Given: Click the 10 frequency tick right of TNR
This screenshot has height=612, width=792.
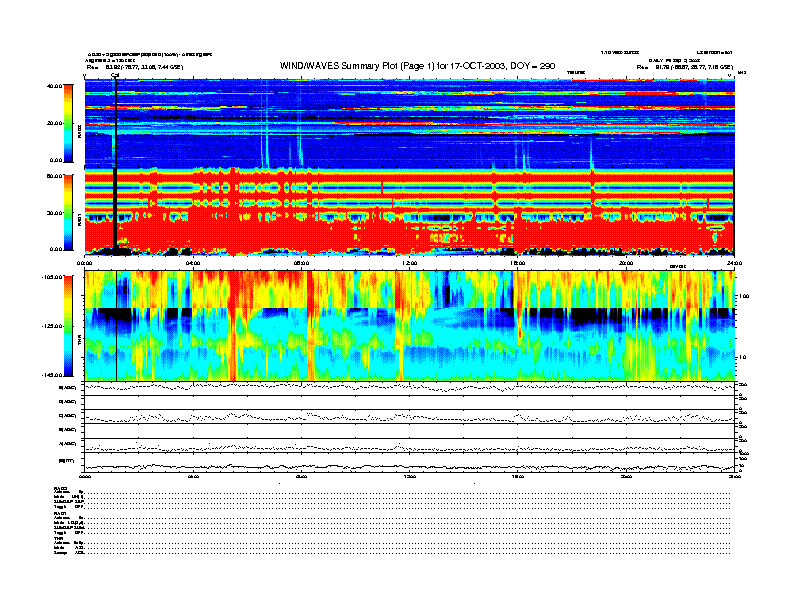Looking at the screenshot, I should [745, 357].
